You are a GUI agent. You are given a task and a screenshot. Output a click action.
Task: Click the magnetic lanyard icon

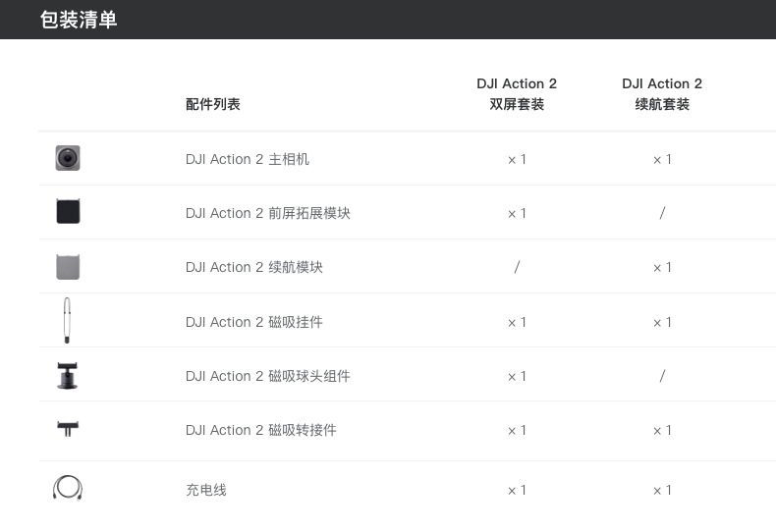tap(67, 320)
